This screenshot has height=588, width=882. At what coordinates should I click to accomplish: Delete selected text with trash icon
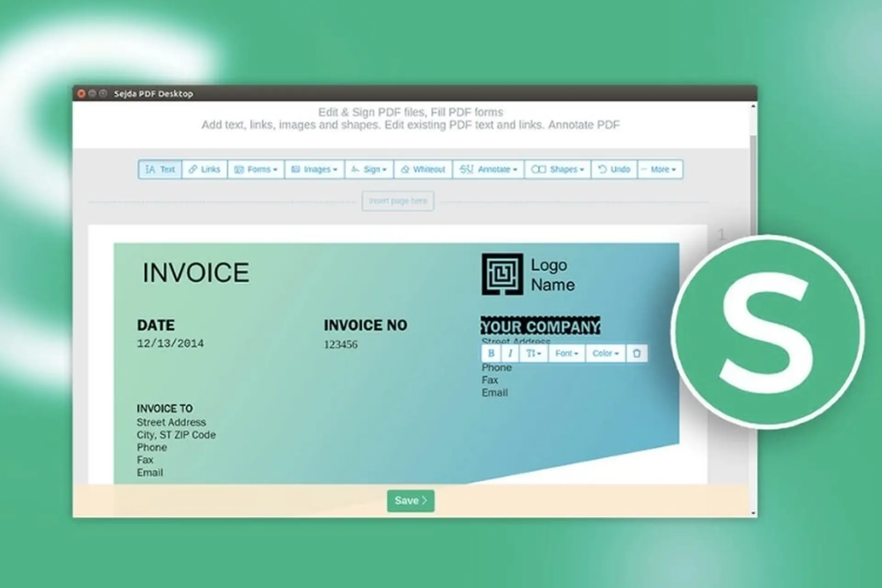637,353
